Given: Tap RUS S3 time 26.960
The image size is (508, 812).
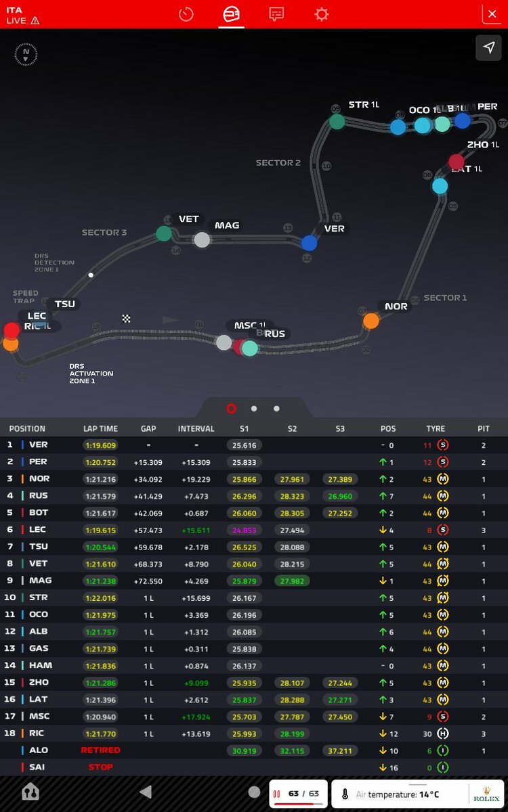Looking at the screenshot, I should click(x=340, y=495).
